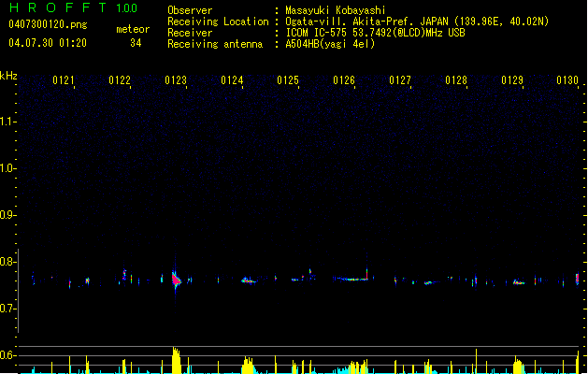Click time marker 0122

[120, 80]
